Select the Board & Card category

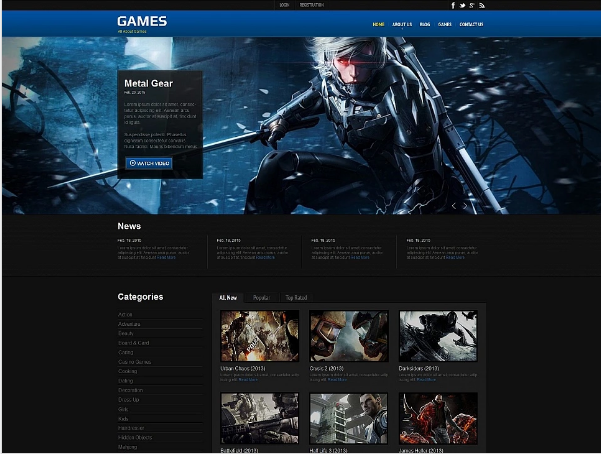[x=134, y=343]
